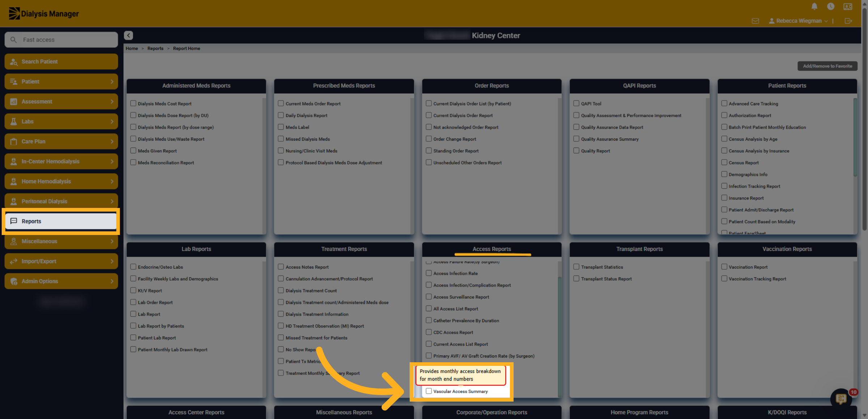Screen dimensions: 868x419
Task: Open the contact card icon in header
Action: (848, 6)
